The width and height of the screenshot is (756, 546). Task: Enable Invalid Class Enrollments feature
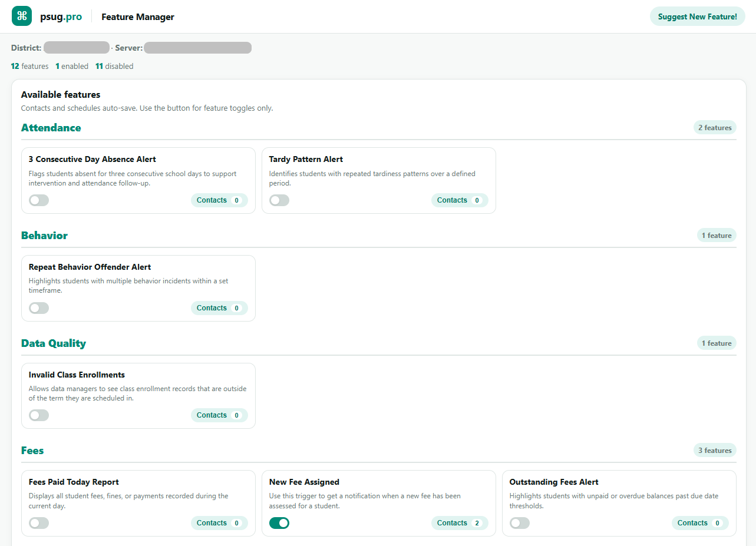[39, 415]
